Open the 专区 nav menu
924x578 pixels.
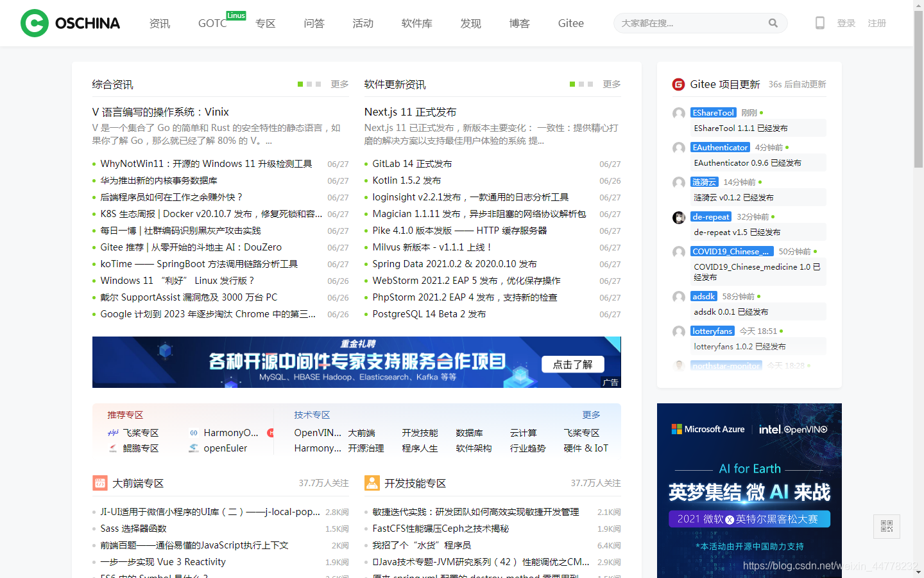pyautogui.click(x=265, y=23)
